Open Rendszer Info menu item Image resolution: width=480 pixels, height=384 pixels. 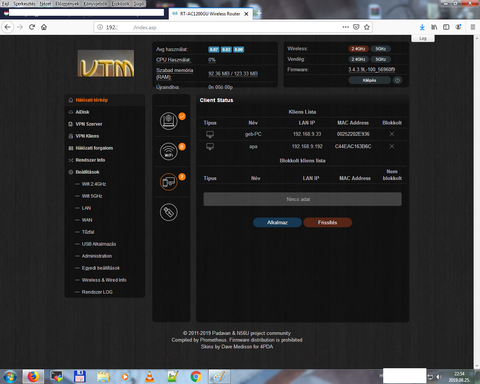coord(90,160)
